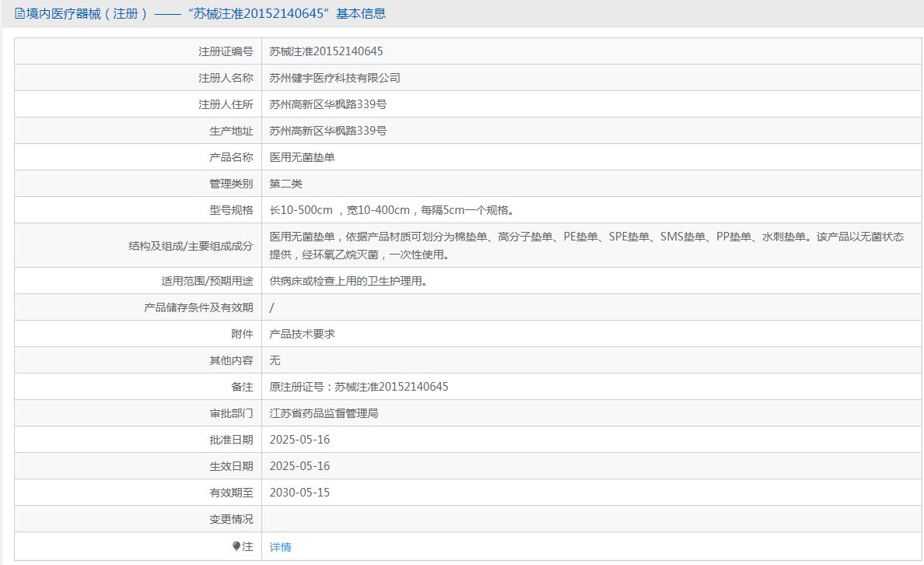The height and width of the screenshot is (565, 924).
Task: Select the value 无 in 其他内容 row
Action: click(275, 360)
